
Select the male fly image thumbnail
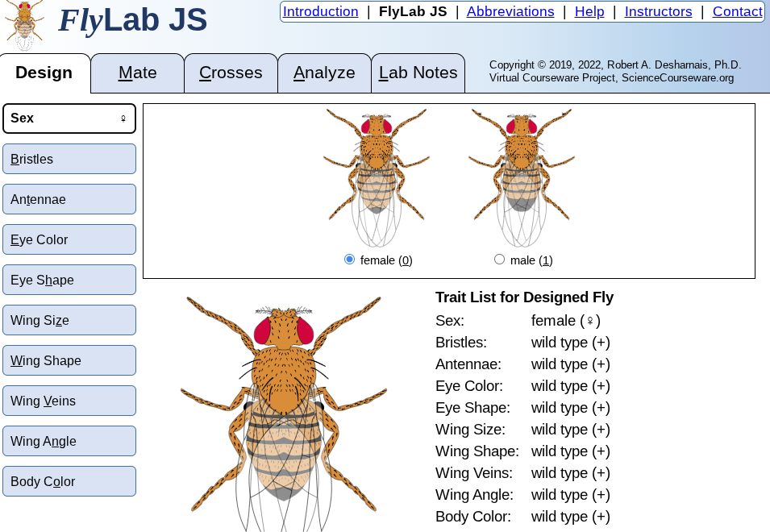(522, 177)
